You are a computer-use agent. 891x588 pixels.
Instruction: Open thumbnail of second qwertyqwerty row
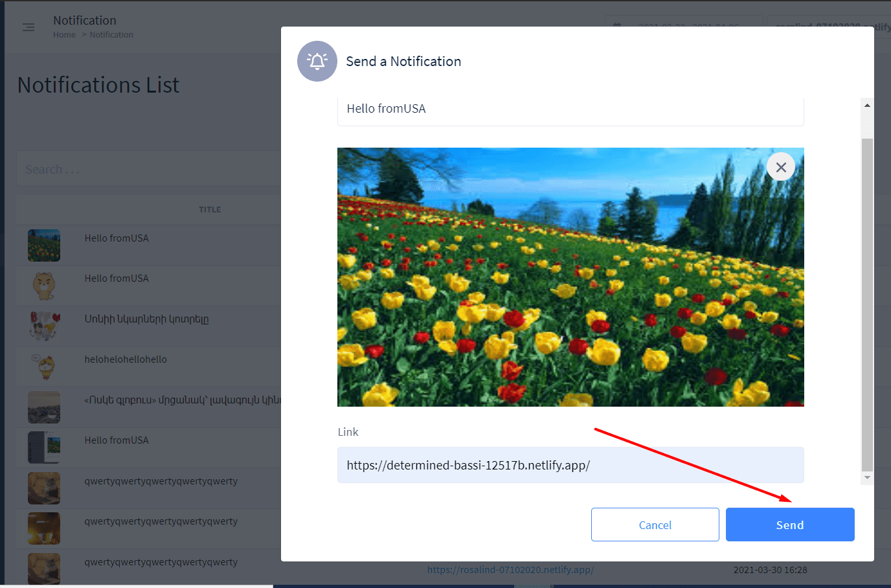point(44,528)
